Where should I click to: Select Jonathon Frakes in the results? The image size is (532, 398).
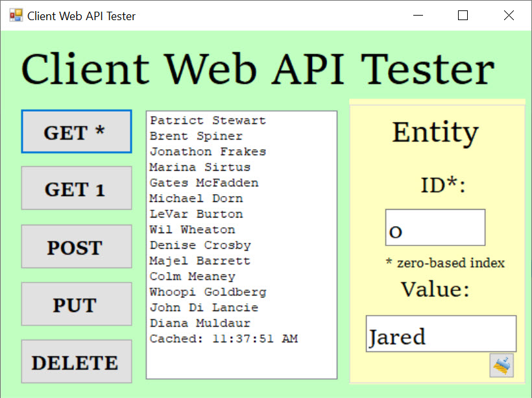(x=208, y=151)
